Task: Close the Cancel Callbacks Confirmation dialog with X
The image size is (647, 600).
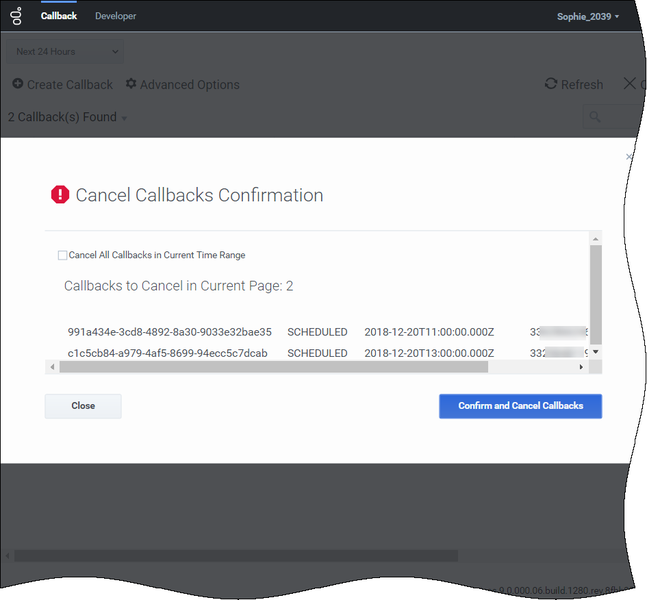Action: (x=628, y=157)
